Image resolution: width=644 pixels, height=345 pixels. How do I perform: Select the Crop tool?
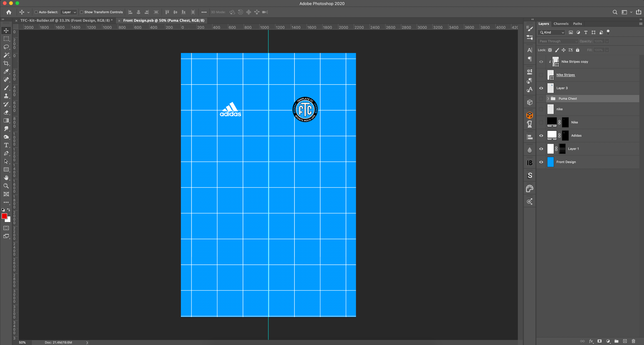coord(6,63)
